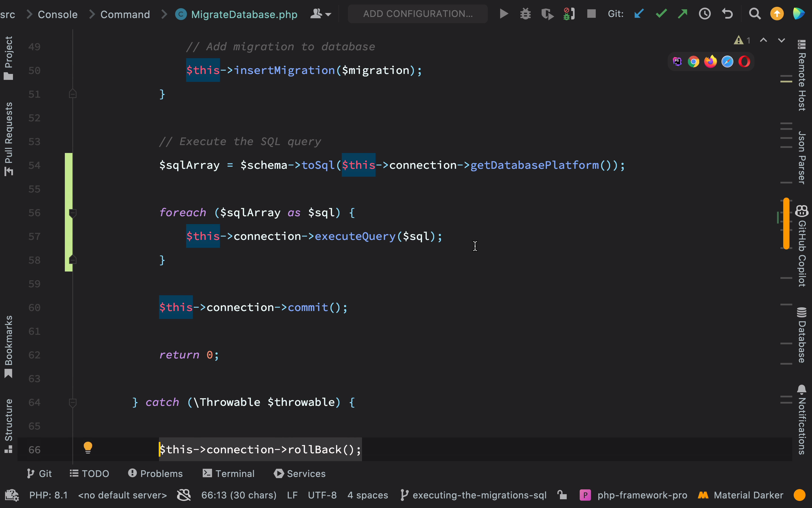812x508 pixels.
Task: Click the <no default server> widget
Action: click(122, 495)
